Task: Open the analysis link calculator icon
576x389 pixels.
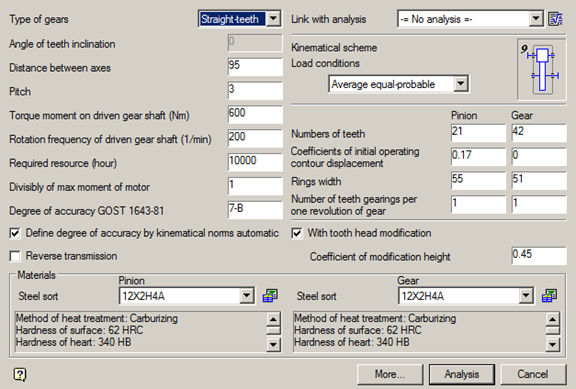Action: (555, 19)
